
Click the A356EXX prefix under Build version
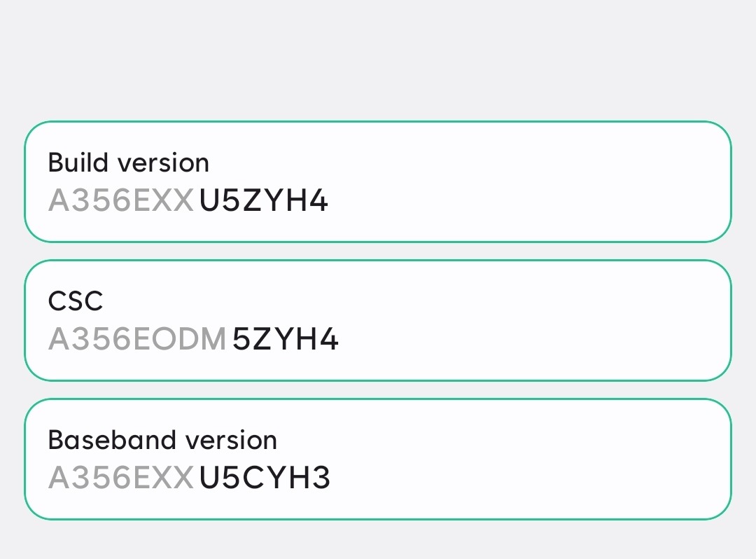point(120,200)
